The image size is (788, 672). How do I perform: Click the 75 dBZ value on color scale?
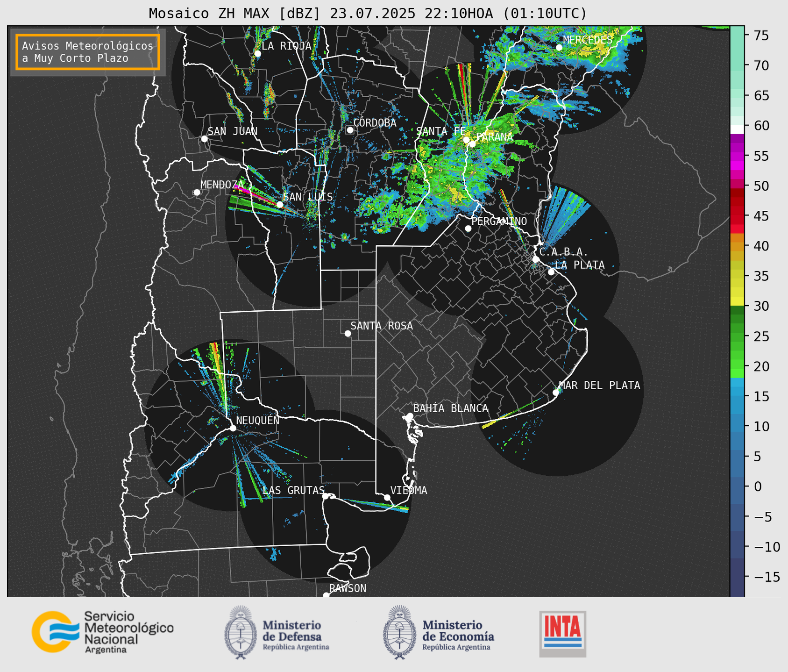coord(762,36)
